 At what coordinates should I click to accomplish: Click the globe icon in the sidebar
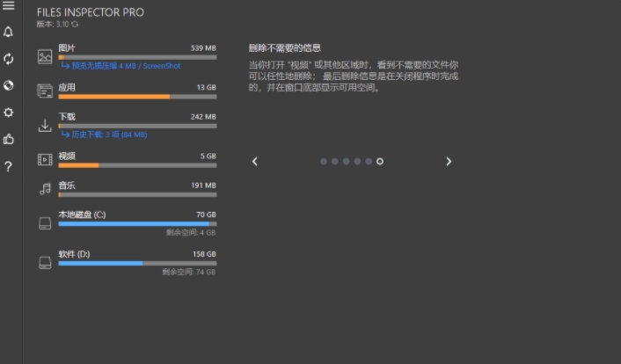point(9,85)
